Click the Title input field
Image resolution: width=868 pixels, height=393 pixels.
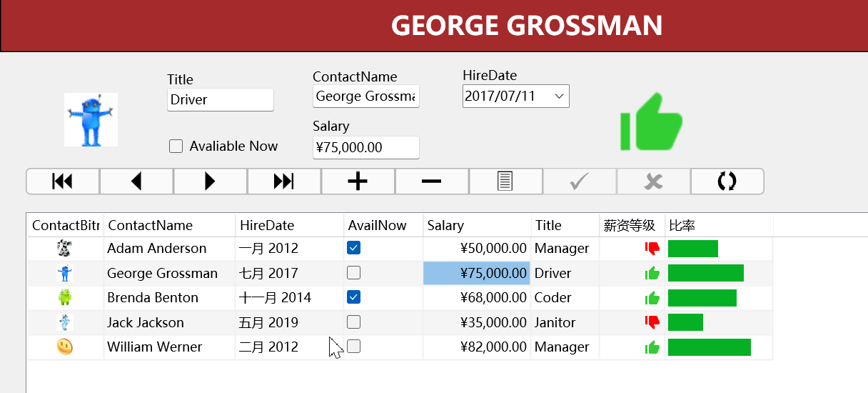tap(220, 100)
